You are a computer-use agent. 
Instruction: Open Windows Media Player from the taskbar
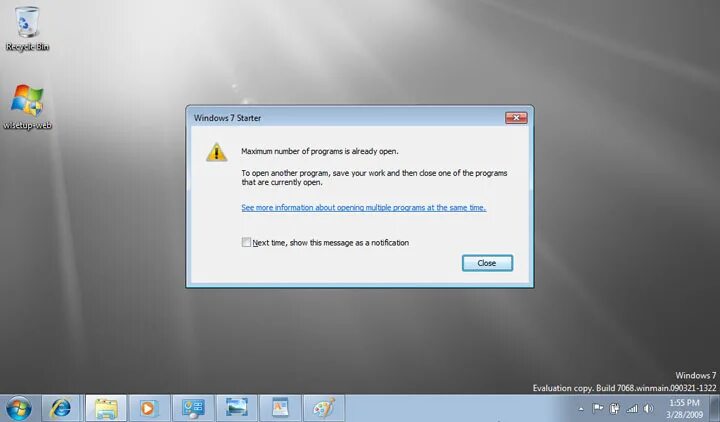click(x=148, y=408)
